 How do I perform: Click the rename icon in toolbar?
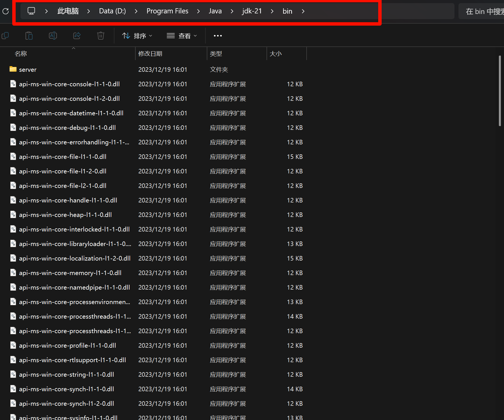pos(53,36)
